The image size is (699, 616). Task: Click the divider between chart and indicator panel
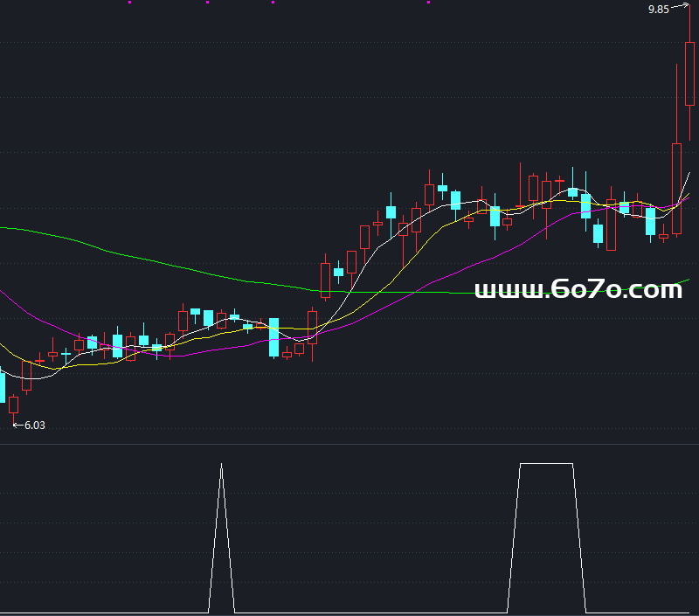point(349,444)
